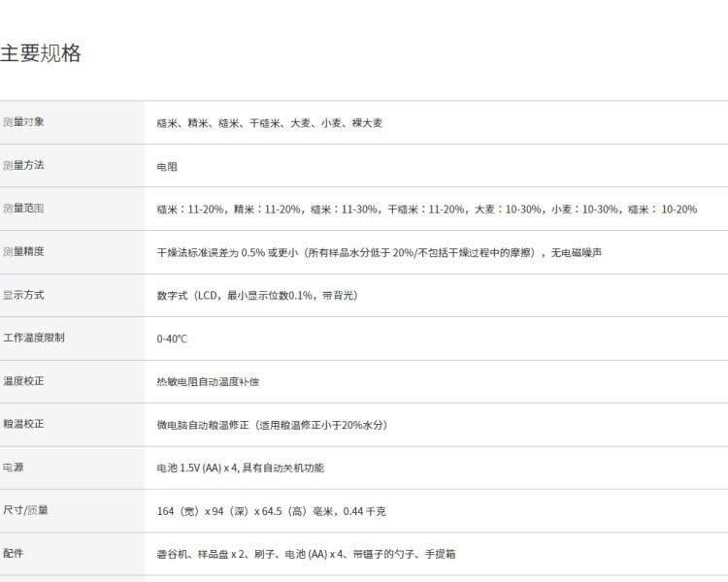Select the accessories value starting 磨谷机
Image resolution: width=728 pixels, height=582 pixels.
306,554
